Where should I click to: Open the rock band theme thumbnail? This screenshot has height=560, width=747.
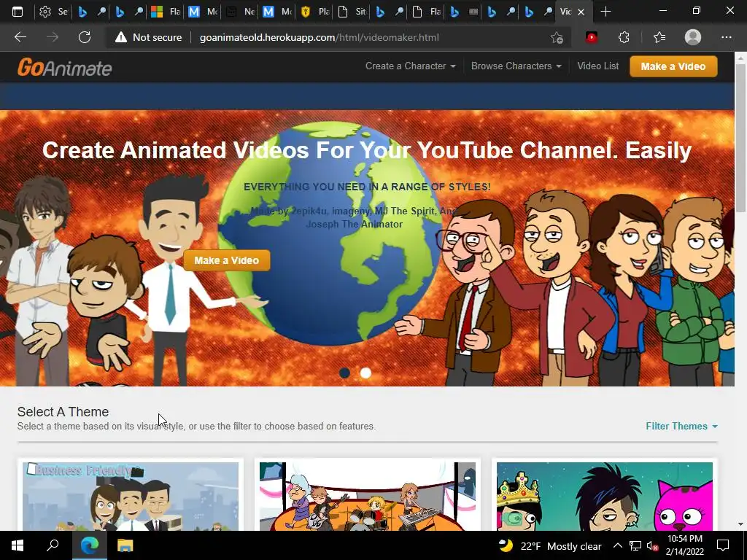pos(368,496)
